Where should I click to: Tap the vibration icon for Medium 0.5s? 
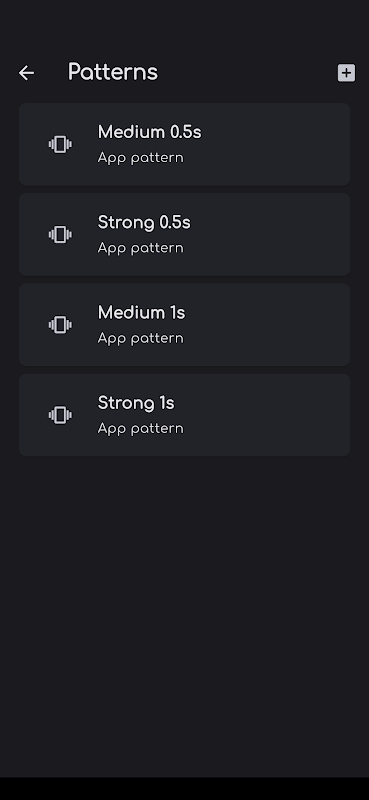60,144
